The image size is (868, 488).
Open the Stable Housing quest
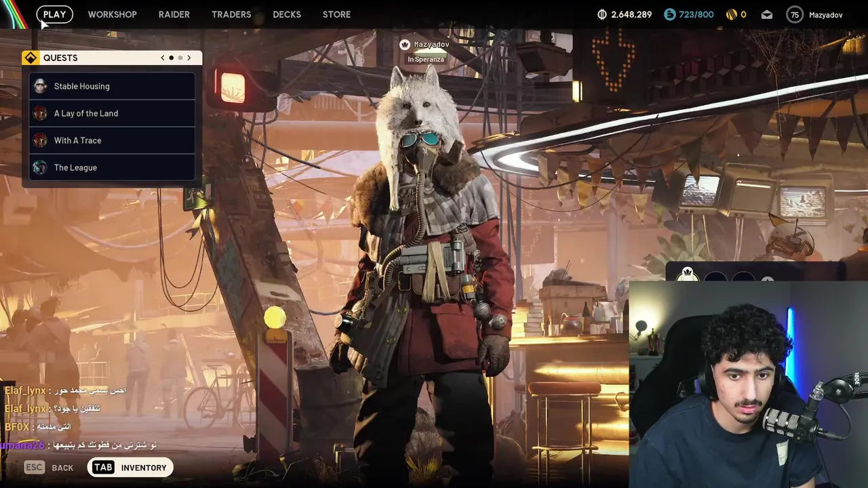point(112,86)
